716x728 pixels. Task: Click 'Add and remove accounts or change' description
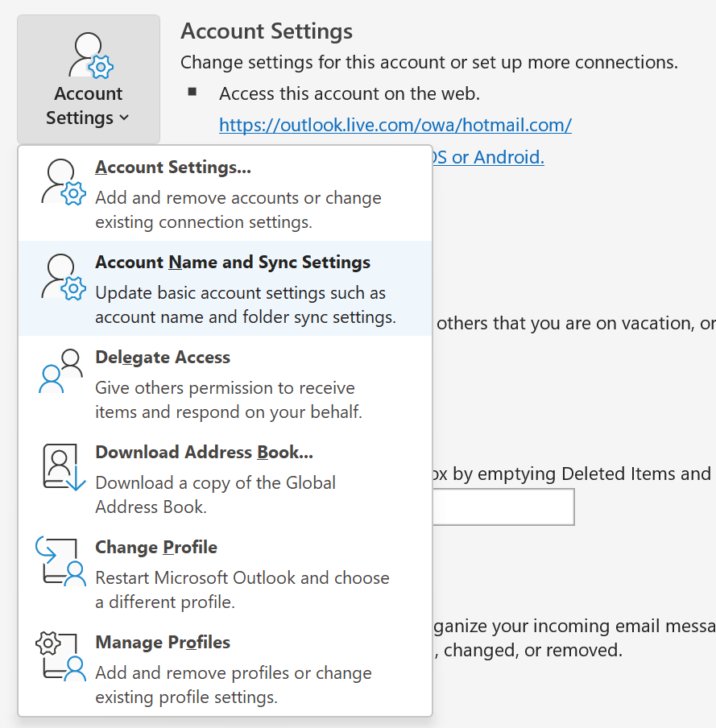pos(238,198)
